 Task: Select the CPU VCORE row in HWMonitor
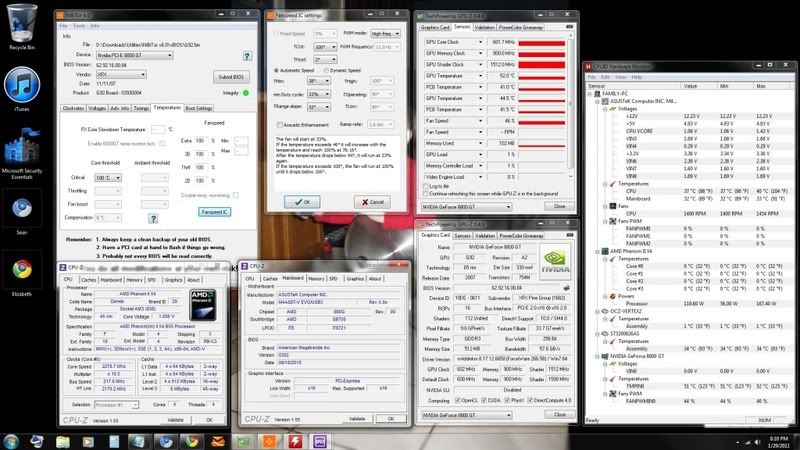(691, 131)
